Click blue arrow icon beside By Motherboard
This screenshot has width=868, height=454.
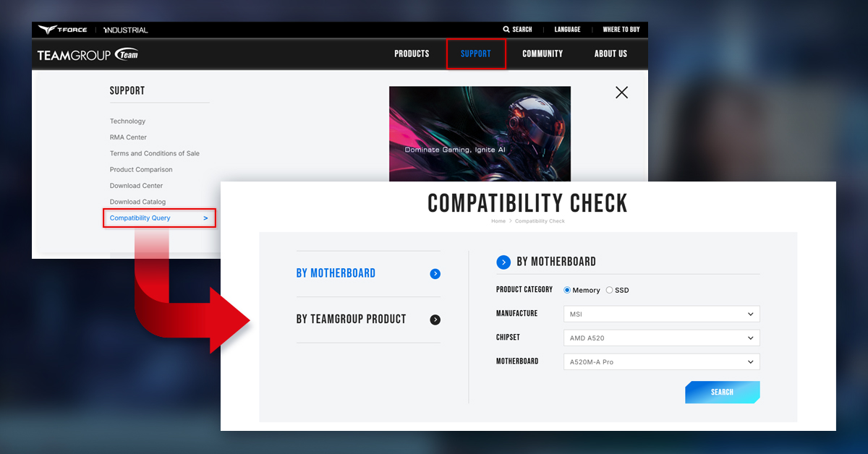435,274
